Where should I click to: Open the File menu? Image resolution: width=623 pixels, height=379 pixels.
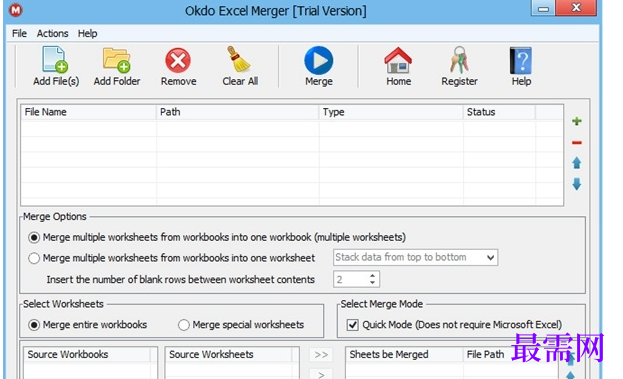pyautogui.click(x=19, y=33)
